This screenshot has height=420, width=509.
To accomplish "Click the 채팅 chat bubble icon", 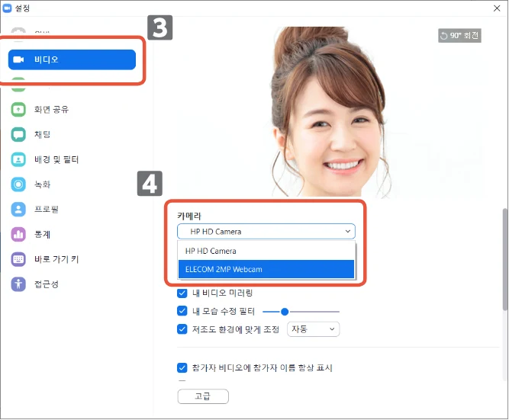I will tap(18, 135).
